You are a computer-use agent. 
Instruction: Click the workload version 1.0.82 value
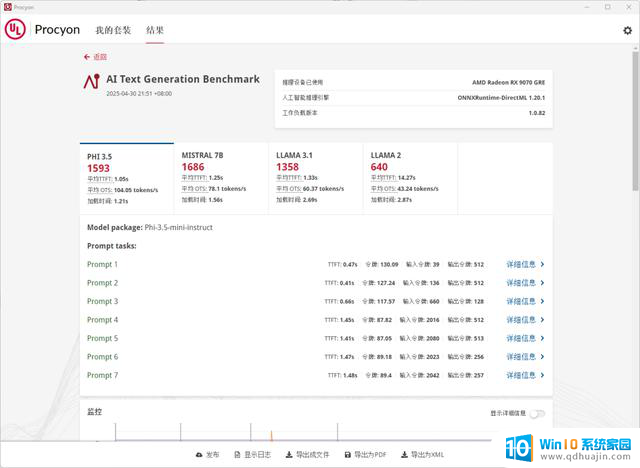tap(537, 113)
